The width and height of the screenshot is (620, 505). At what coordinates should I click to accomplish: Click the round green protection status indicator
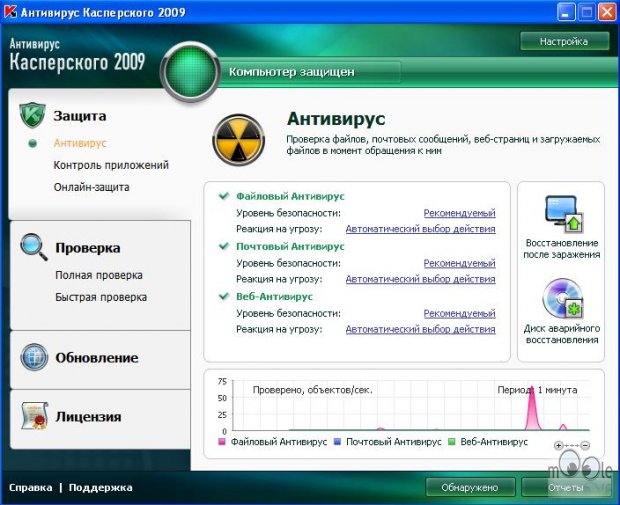[x=190, y=72]
